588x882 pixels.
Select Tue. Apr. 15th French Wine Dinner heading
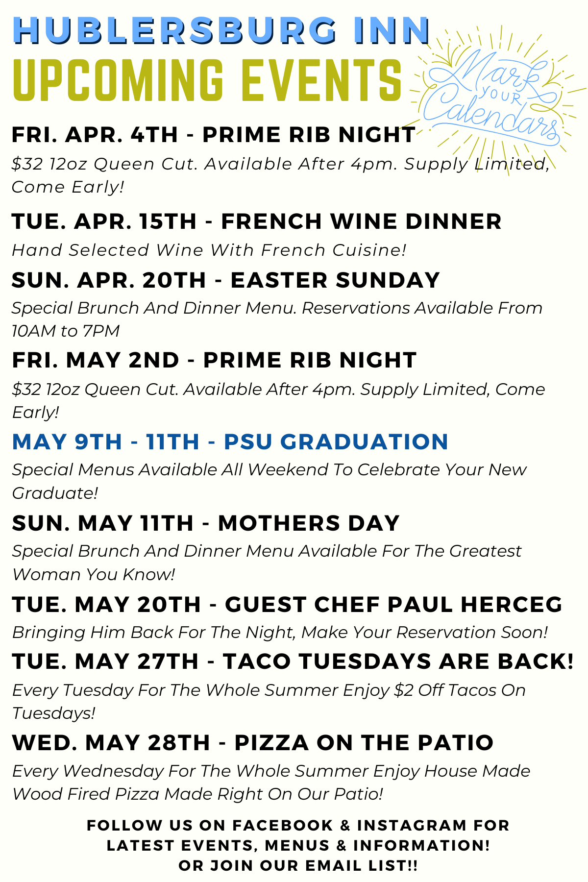pyautogui.click(x=256, y=221)
